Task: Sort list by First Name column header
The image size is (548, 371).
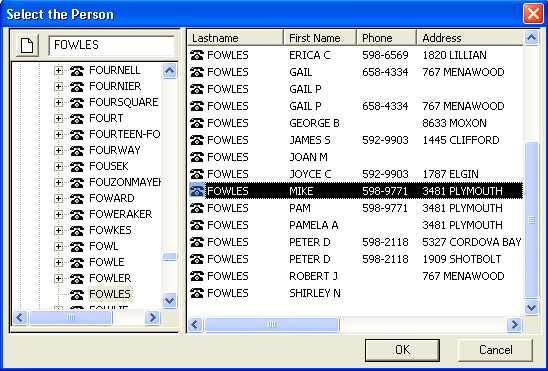Action: click(x=320, y=38)
